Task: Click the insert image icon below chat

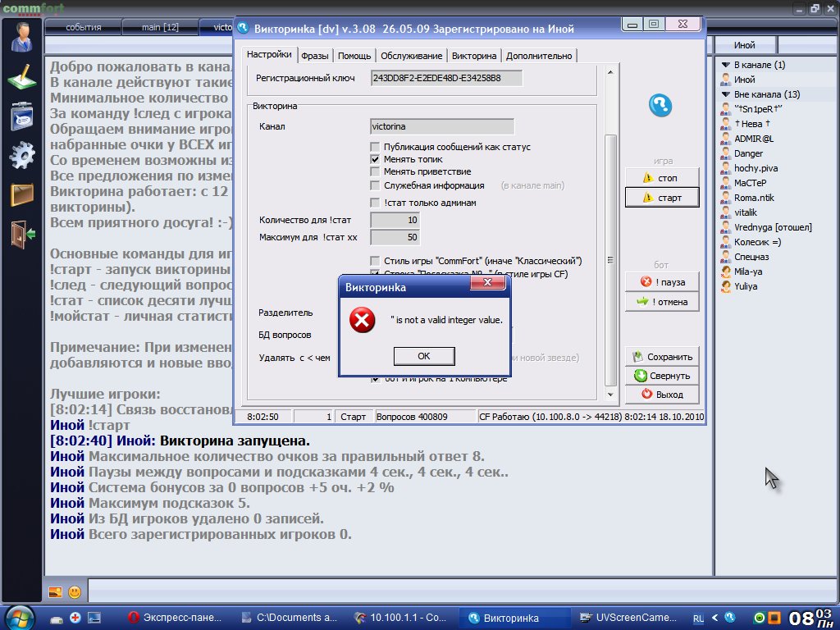Action: point(55,591)
